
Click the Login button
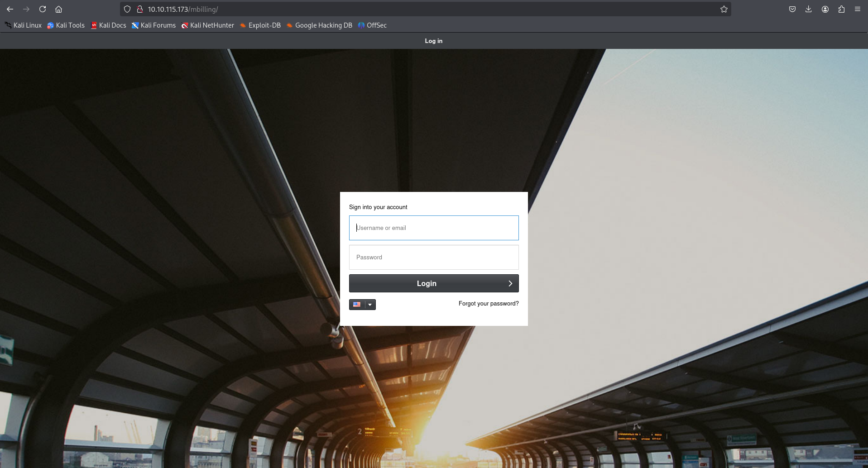point(434,283)
